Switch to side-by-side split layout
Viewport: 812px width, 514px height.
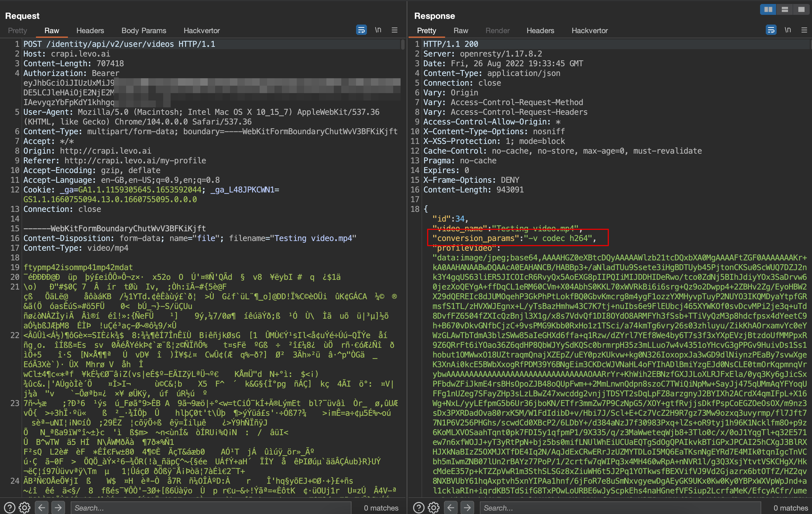pos(768,9)
